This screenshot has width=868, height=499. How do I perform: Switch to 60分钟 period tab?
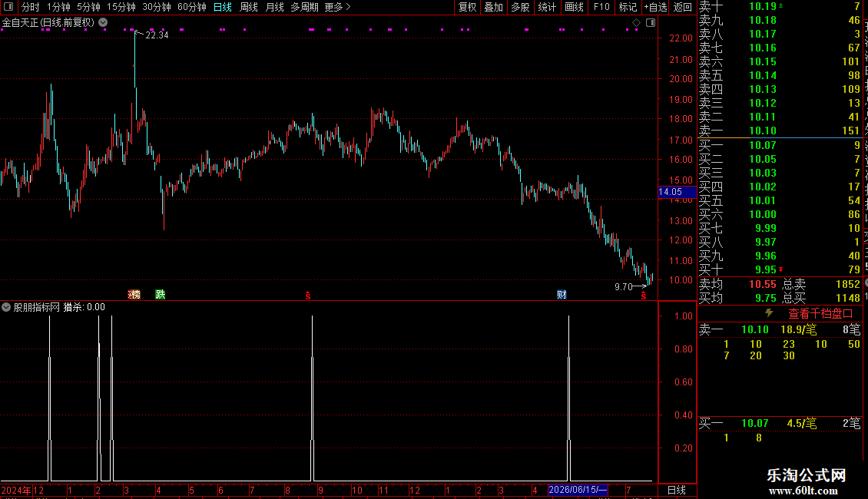pyautogui.click(x=191, y=7)
